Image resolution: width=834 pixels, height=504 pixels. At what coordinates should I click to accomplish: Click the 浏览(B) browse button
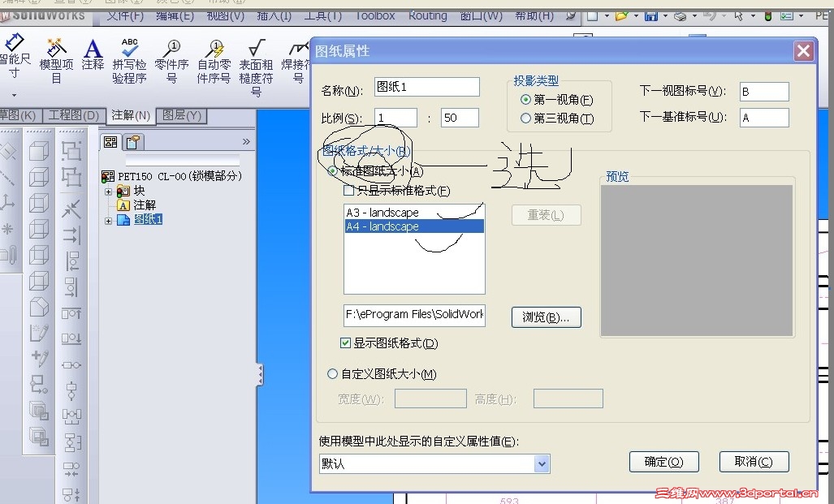click(x=546, y=317)
